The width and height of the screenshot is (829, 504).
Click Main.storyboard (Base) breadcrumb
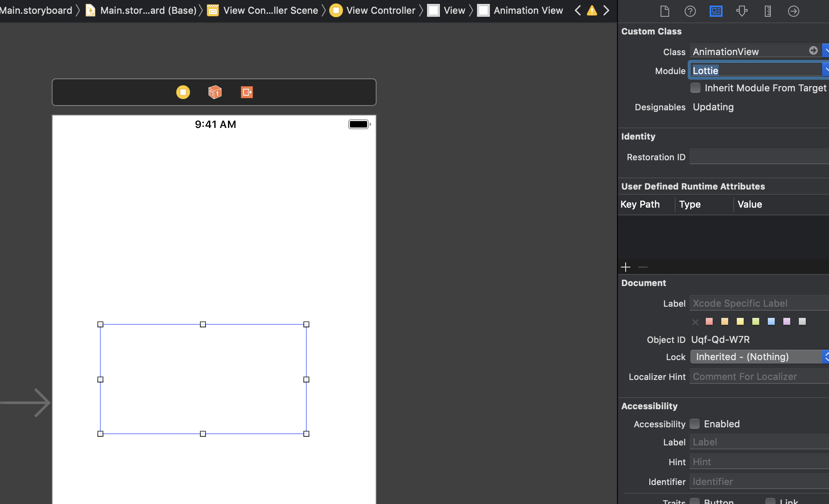(x=141, y=10)
